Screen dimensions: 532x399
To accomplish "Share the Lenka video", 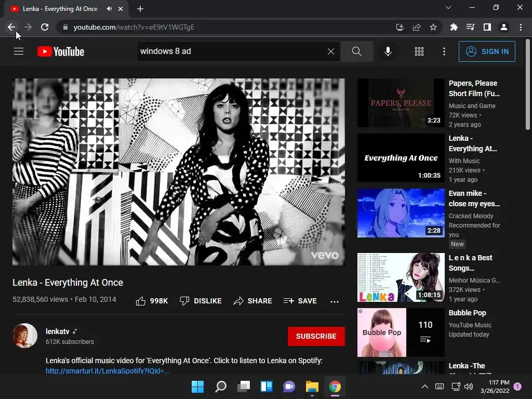I will [x=253, y=301].
